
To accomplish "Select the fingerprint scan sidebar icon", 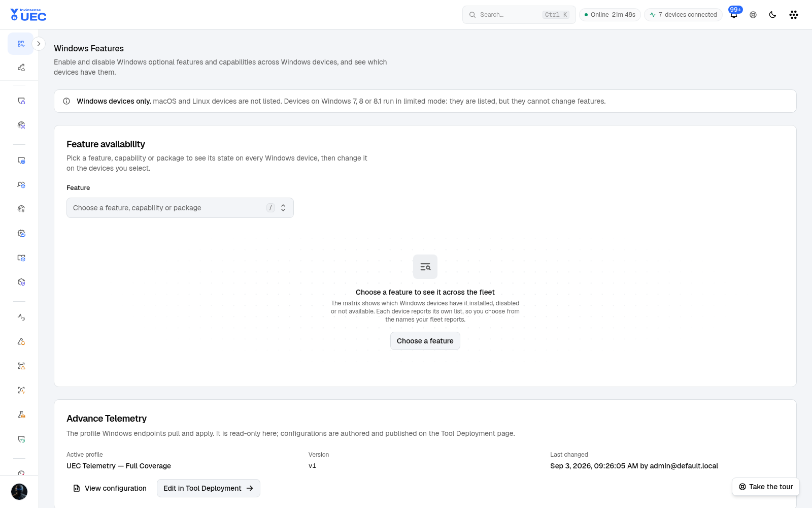I will [x=21, y=125].
